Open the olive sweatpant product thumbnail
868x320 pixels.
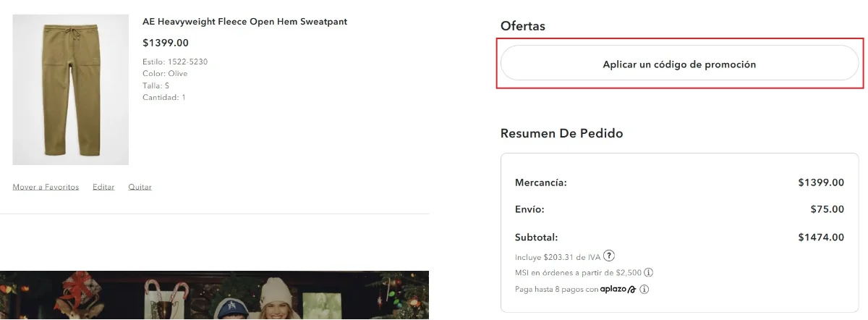(x=71, y=89)
